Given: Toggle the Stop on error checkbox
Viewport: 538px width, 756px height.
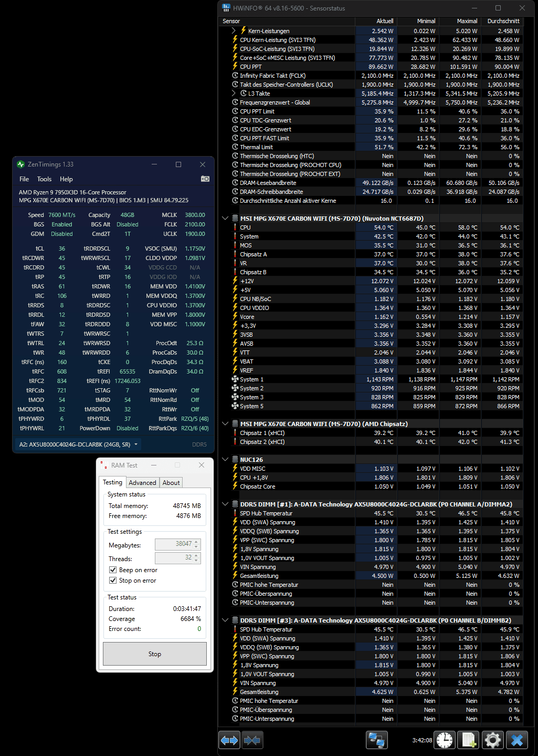Looking at the screenshot, I should (112, 581).
